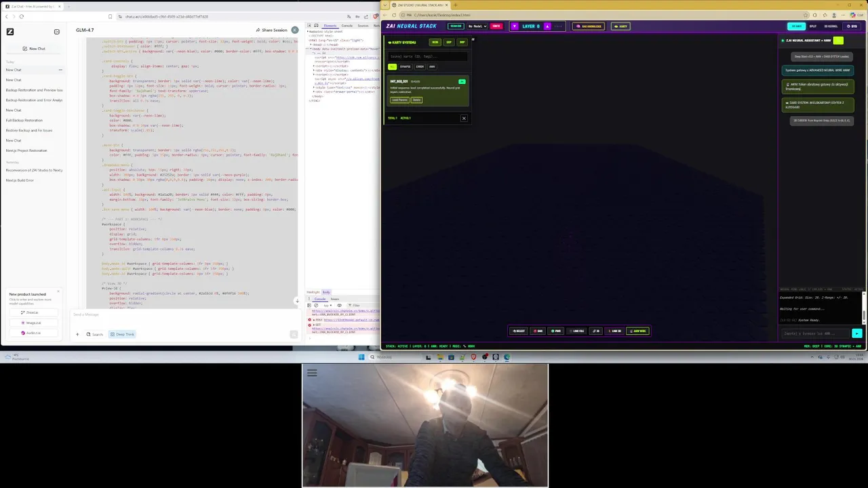This screenshot has height=488, width=868.
Task: Choose SELECT tool in bottom toolbar
Action: [519, 331]
